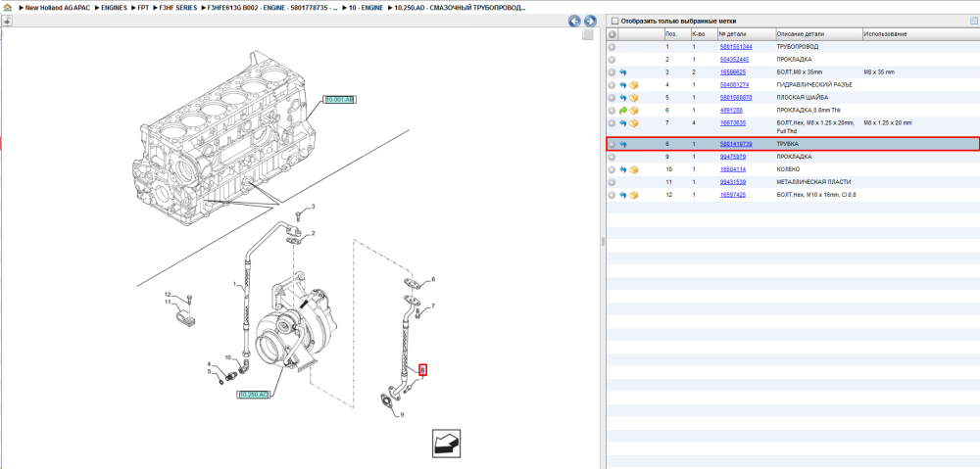Open part number link 99475979
The image size is (980, 469).
732,157
